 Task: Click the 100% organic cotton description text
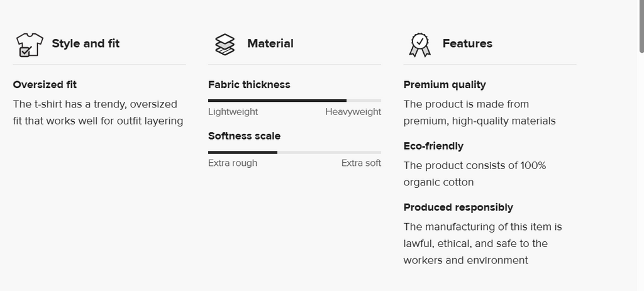(475, 174)
